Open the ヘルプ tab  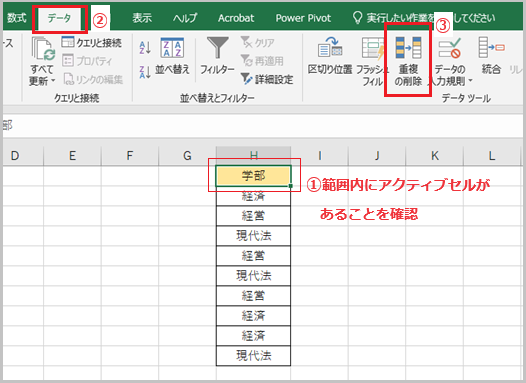coord(185,18)
